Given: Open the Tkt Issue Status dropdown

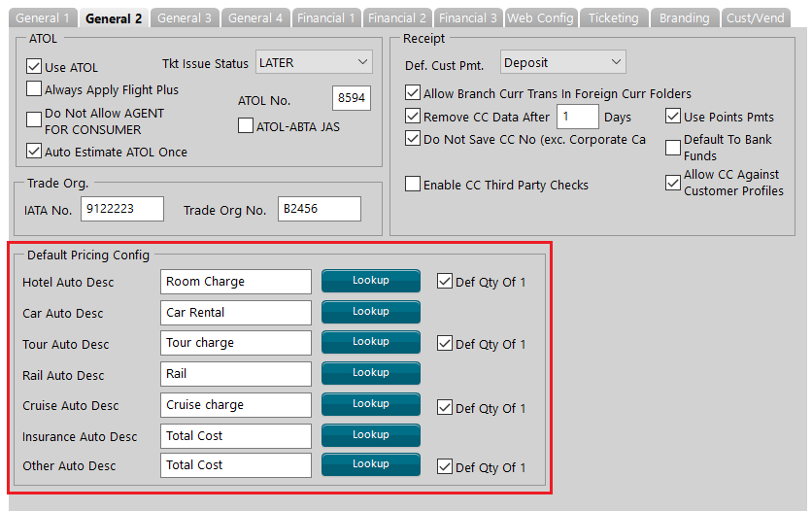Looking at the screenshot, I should [x=314, y=62].
